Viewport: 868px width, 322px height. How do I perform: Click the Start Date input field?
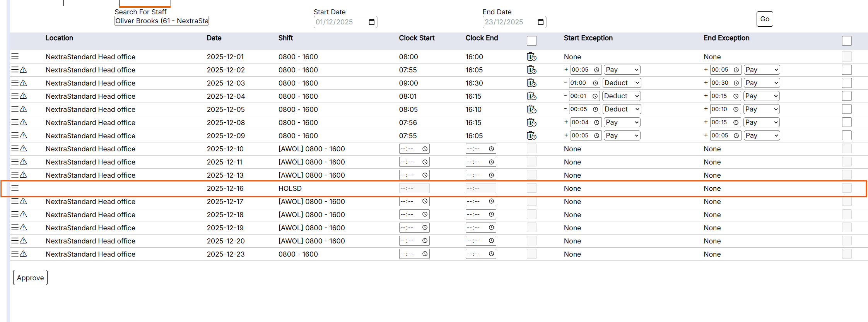pos(345,22)
